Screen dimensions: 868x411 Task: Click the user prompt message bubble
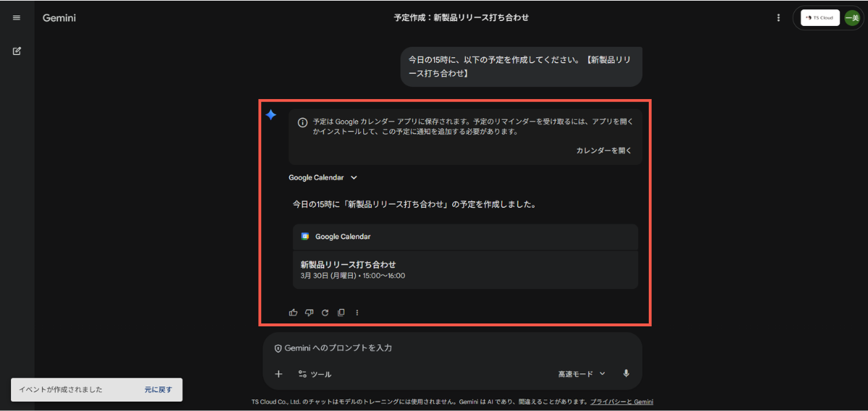coord(521,67)
